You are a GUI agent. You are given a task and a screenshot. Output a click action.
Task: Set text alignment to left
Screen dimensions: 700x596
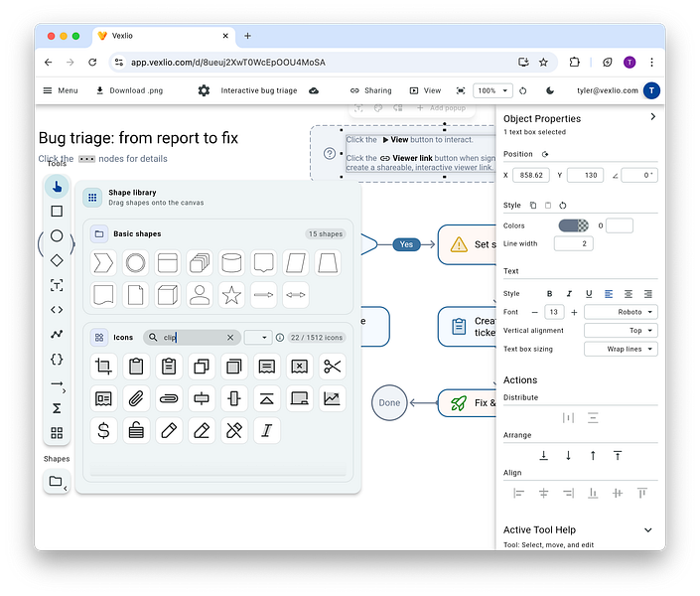(x=609, y=294)
